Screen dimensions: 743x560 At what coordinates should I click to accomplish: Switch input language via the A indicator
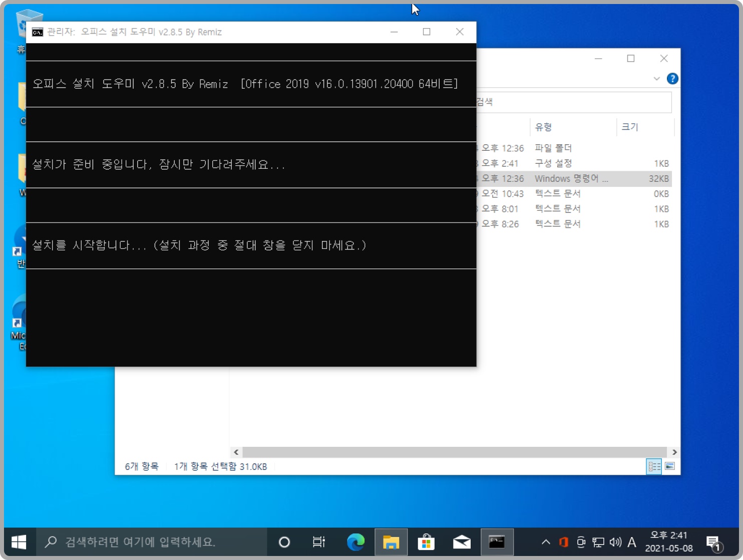pos(632,542)
